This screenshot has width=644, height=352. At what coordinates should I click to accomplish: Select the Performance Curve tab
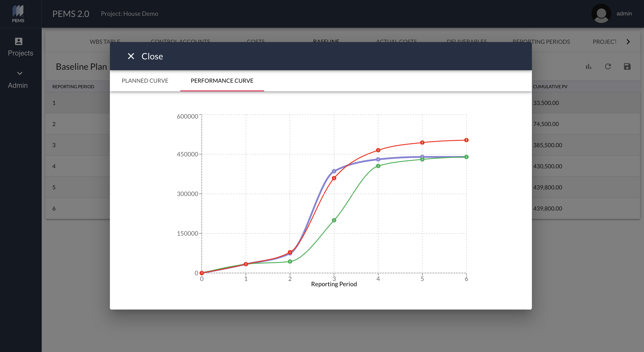click(x=222, y=81)
